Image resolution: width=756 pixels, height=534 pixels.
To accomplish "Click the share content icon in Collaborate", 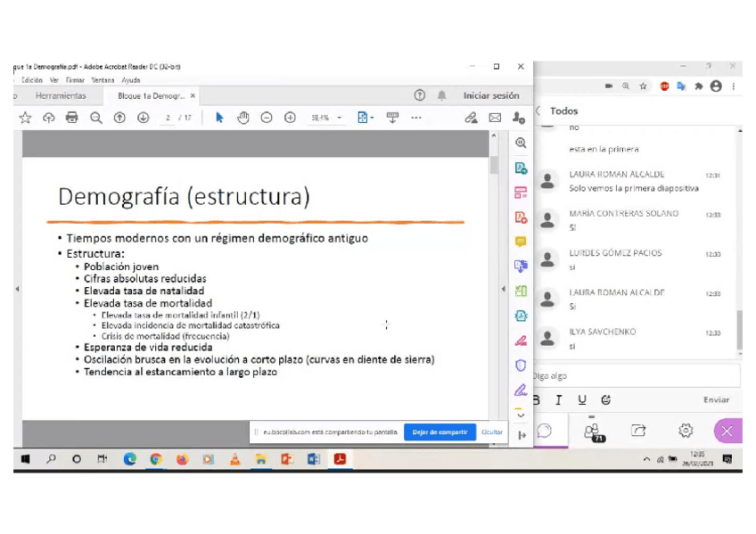I will tap(638, 431).
